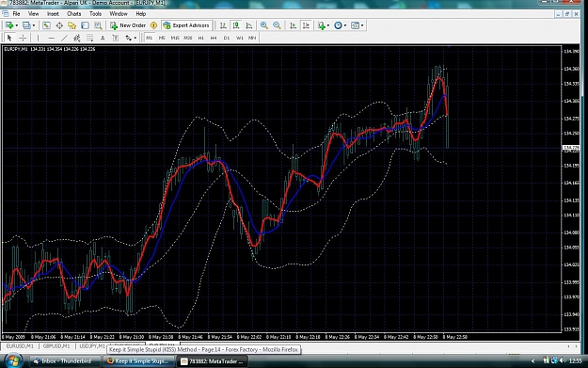Screen dimensions: 588x368
Task: Open a new chart via New Chart icon
Action: pyautogui.click(x=9, y=25)
